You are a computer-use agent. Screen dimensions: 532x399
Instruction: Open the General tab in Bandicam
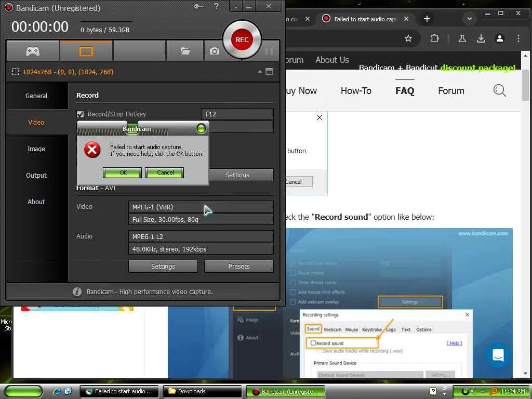click(36, 96)
